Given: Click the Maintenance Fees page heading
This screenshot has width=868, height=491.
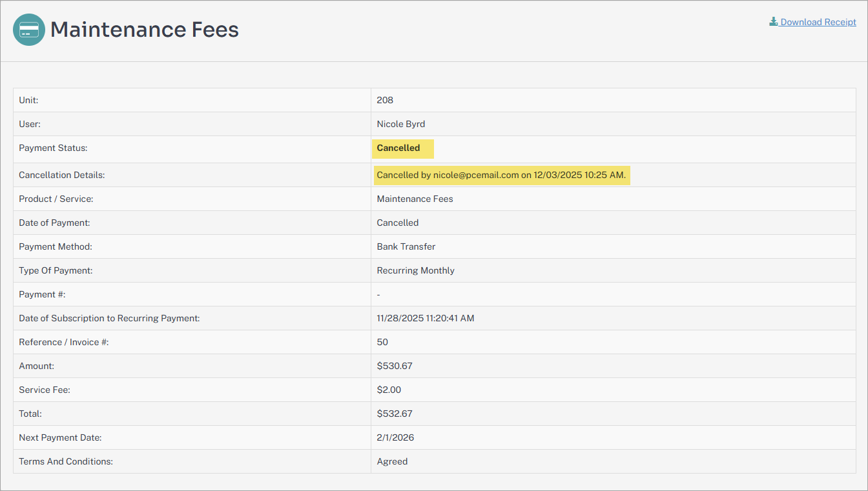Looking at the screenshot, I should (x=145, y=29).
